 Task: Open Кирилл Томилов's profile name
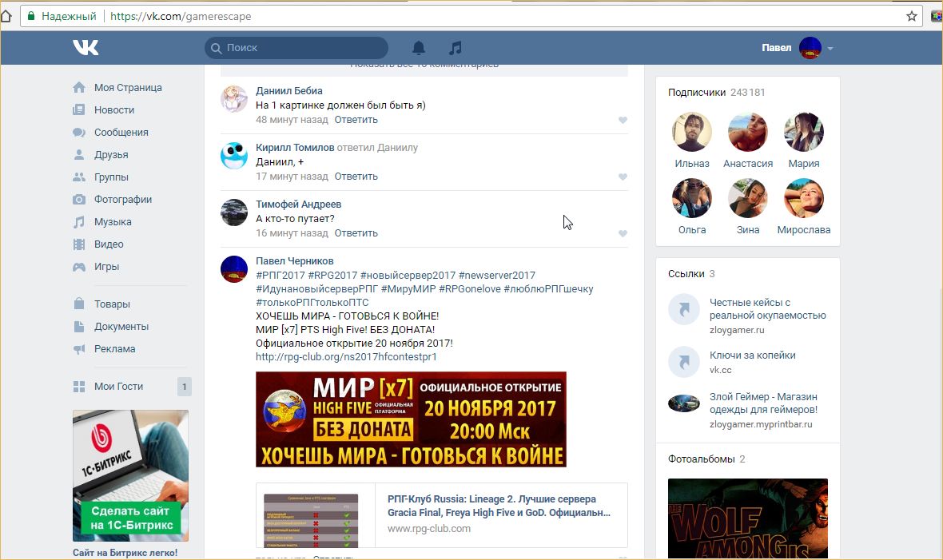(295, 147)
